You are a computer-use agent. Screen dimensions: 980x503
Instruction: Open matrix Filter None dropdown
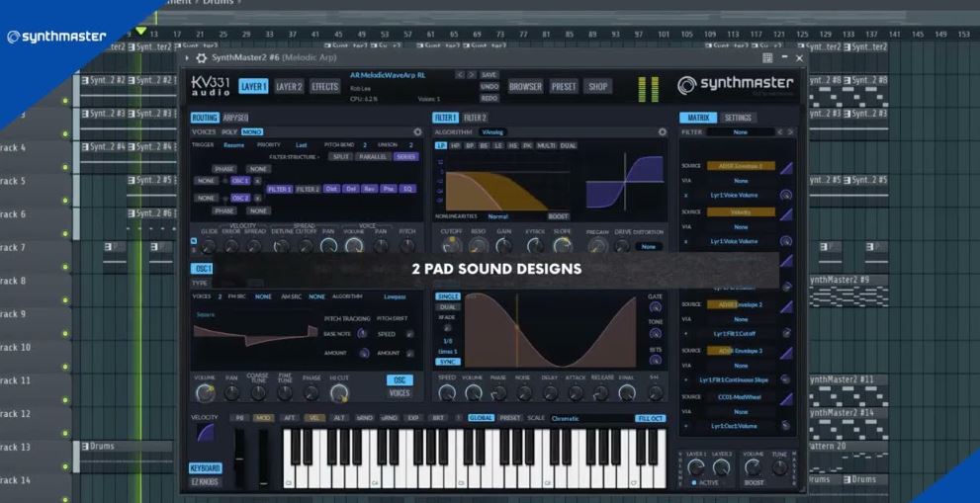[741, 131]
